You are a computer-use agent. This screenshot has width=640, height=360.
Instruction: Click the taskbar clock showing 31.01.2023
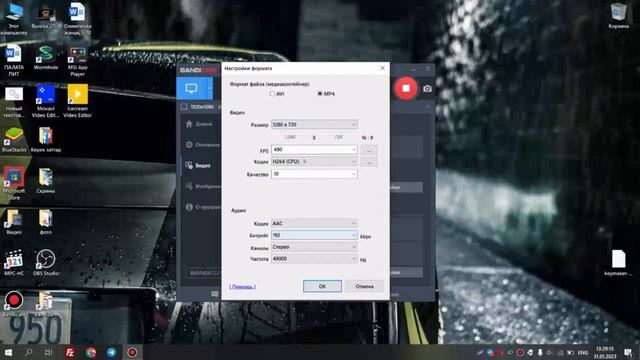[x=605, y=353]
